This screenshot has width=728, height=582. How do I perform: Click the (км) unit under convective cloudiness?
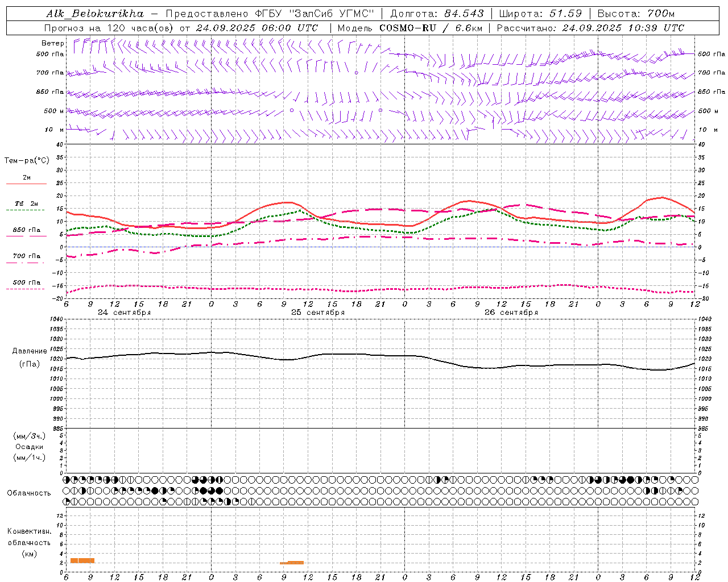pos(29,554)
